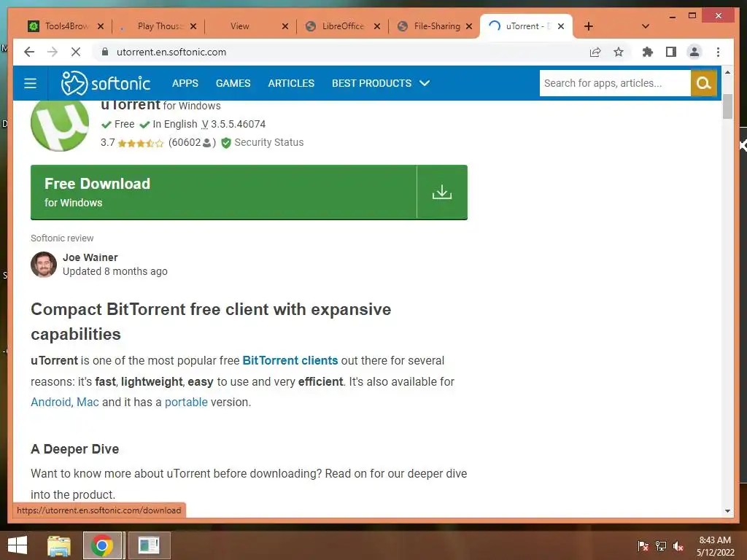Image resolution: width=747 pixels, height=560 pixels.
Task: Click the Chrome taskbar icon
Action: click(101, 545)
